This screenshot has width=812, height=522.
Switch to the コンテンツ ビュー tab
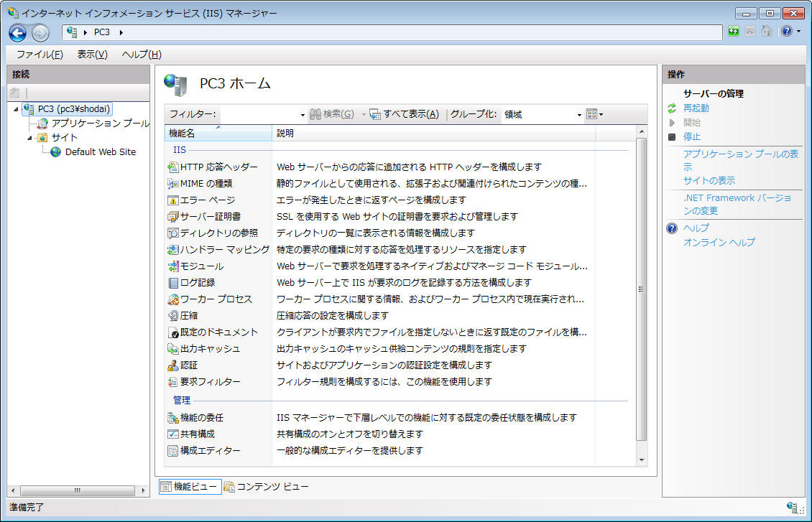coord(267,487)
